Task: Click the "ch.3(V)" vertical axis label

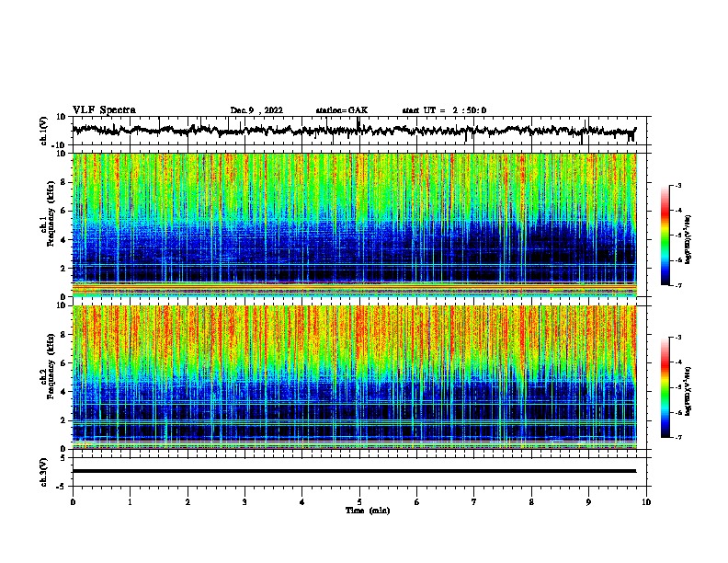Action: [x=44, y=472]
